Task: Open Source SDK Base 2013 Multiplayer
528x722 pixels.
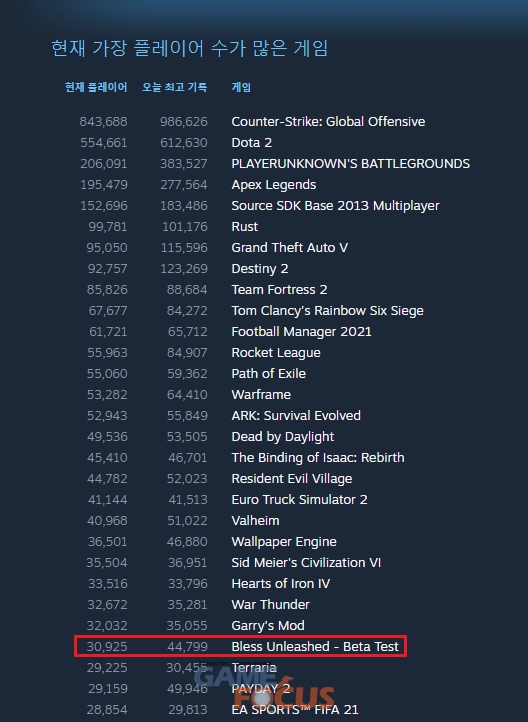Action: pyautogui.click(x=335, y=206)
